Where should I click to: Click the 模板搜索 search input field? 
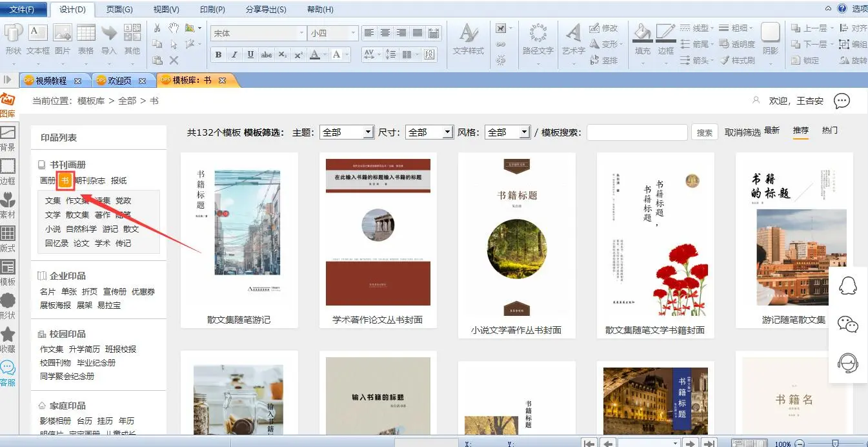coord(636,132)
